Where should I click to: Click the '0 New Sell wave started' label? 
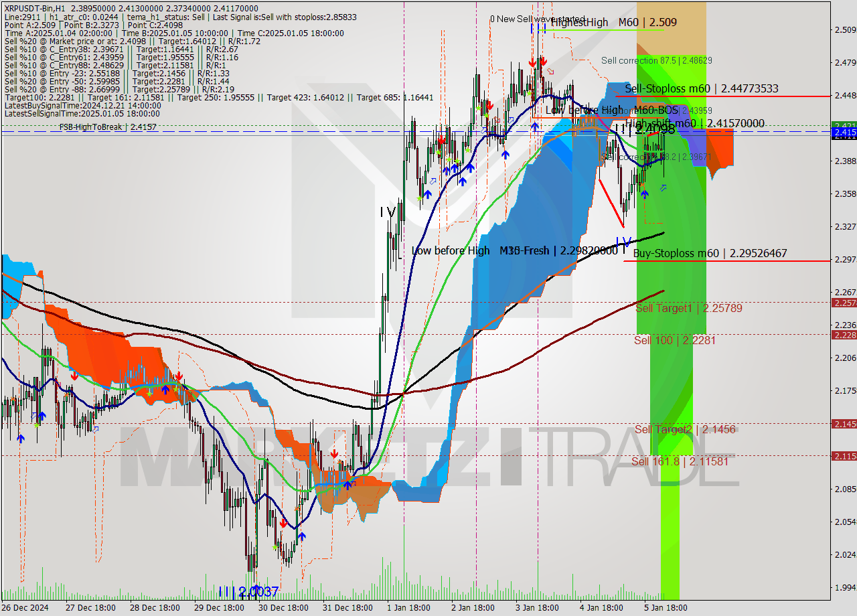(x=538, y=19)
